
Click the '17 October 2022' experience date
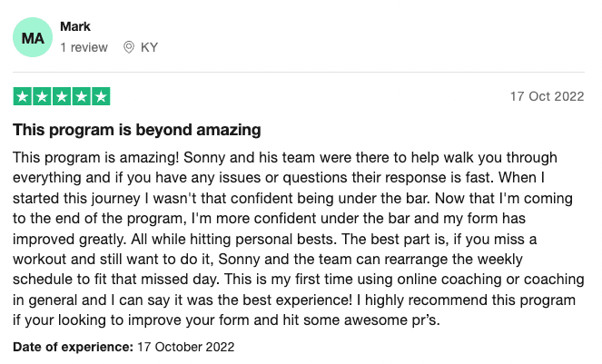[186, 347]
